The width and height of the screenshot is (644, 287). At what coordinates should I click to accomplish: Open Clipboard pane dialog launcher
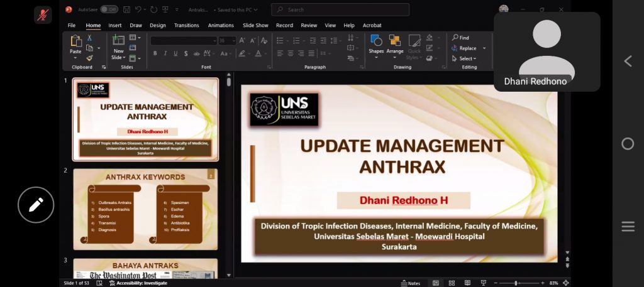[x=104, y=67]
